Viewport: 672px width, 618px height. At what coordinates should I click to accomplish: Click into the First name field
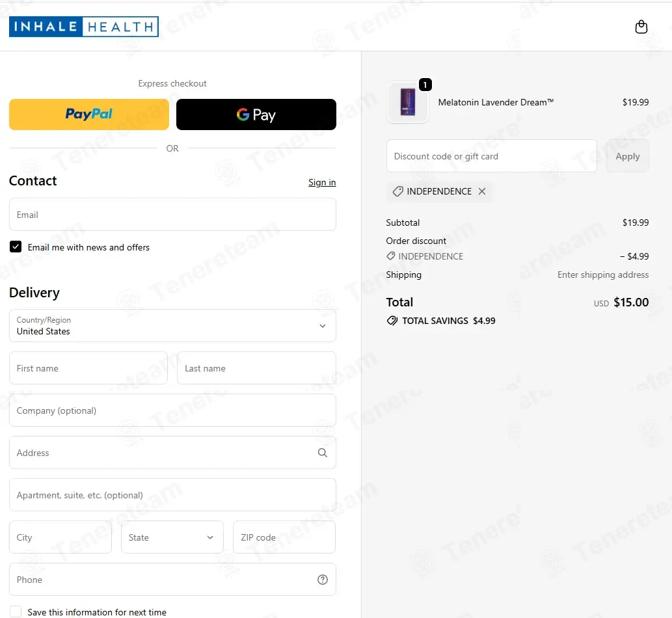pos(88,368)
